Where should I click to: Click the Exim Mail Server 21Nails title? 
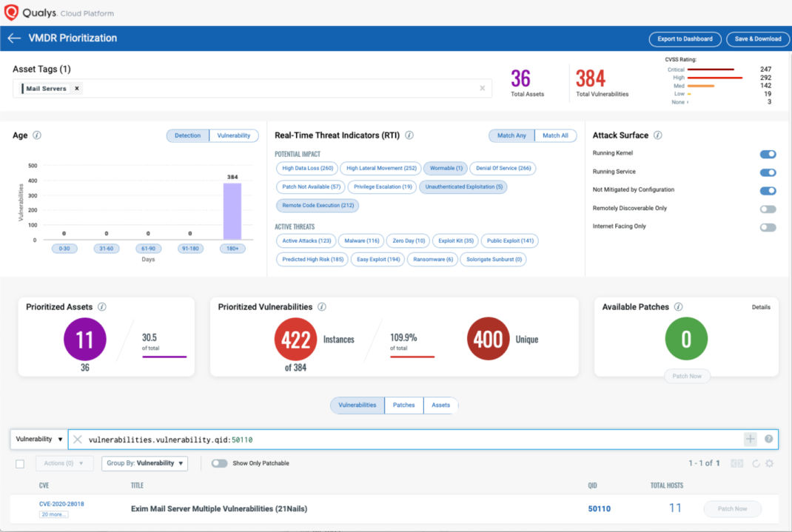pyautogui.click(x=219, y=509)
